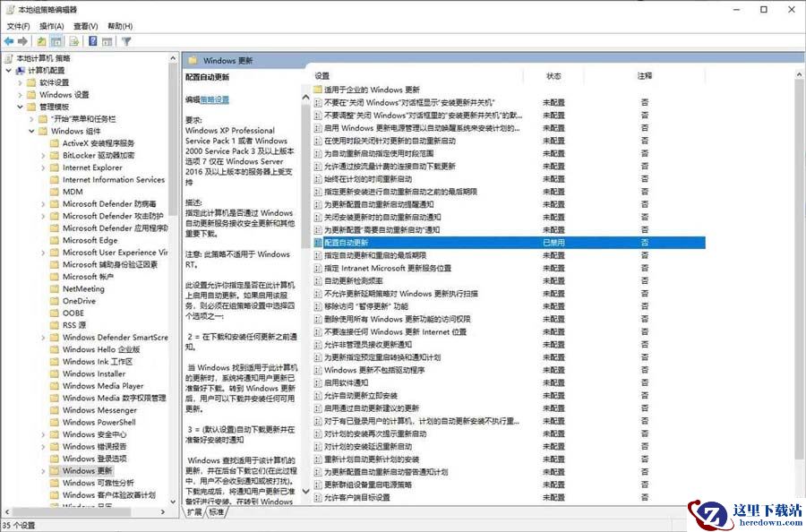Expand the BitLocker 驱动器加密 node
This screenshot has width=806, height=532.
click(x=43, y=155)
